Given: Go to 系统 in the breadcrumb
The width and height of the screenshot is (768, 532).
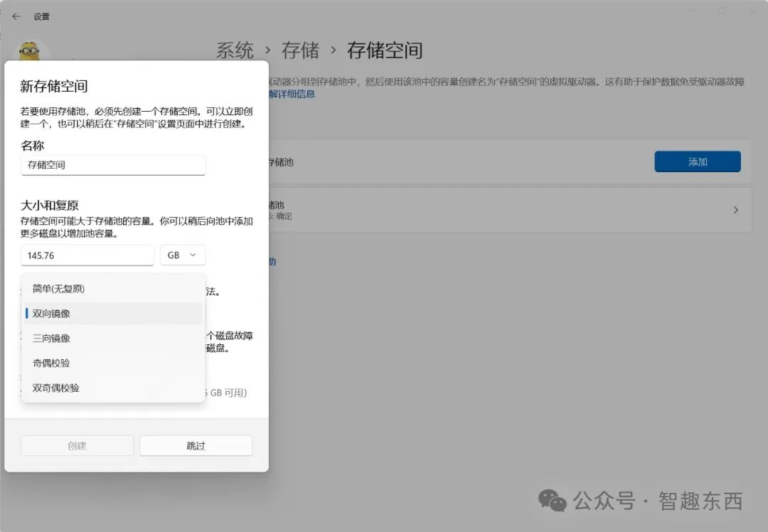Looking at the screenshot, I should tap(235, 50).
